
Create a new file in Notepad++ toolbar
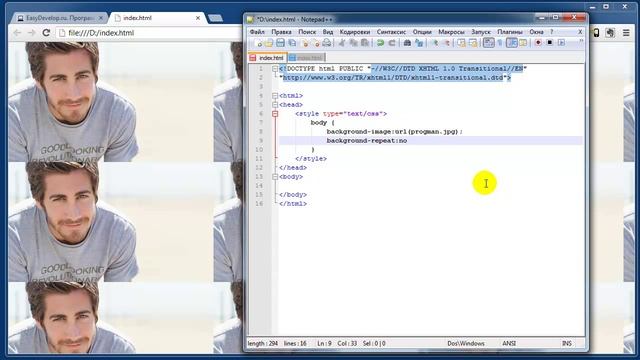pyautogui.click(x=258, y=43)
